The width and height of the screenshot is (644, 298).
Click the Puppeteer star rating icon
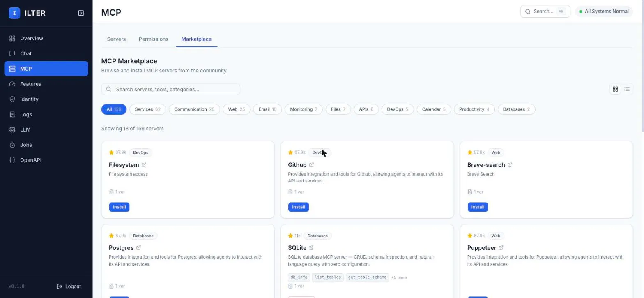(470, 236)
